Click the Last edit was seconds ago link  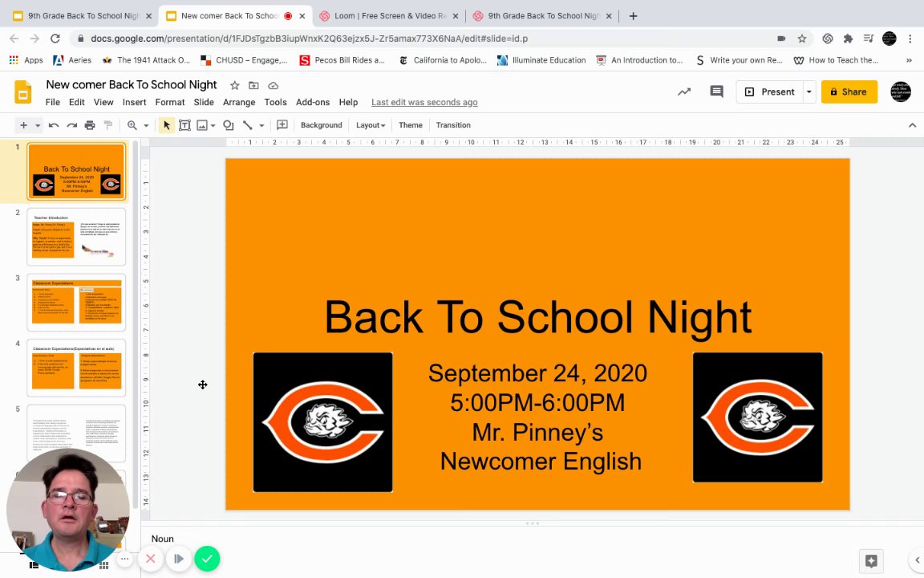coord(424,102)
